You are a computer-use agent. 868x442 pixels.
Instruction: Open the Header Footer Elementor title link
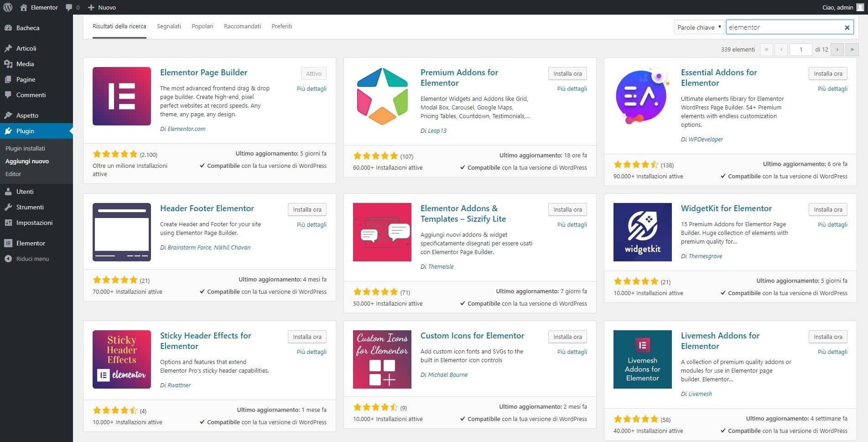207,208
